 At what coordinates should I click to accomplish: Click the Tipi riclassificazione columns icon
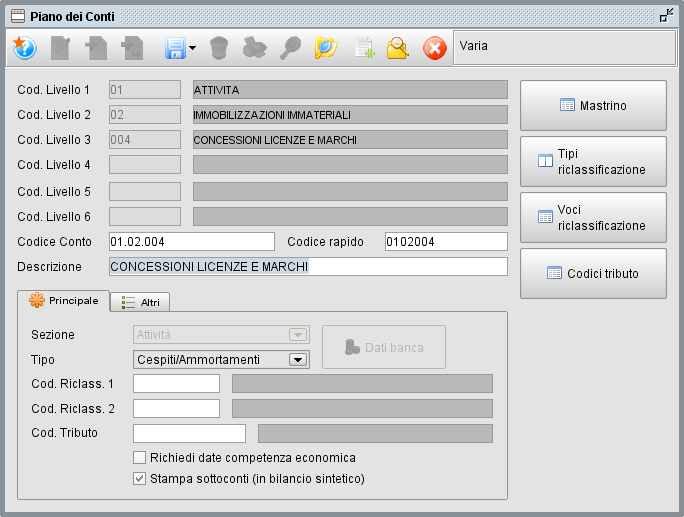(545, 161)
